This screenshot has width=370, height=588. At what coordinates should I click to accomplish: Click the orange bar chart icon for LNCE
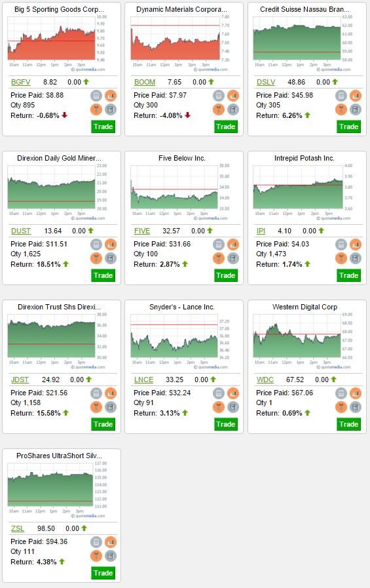point(233,393)
